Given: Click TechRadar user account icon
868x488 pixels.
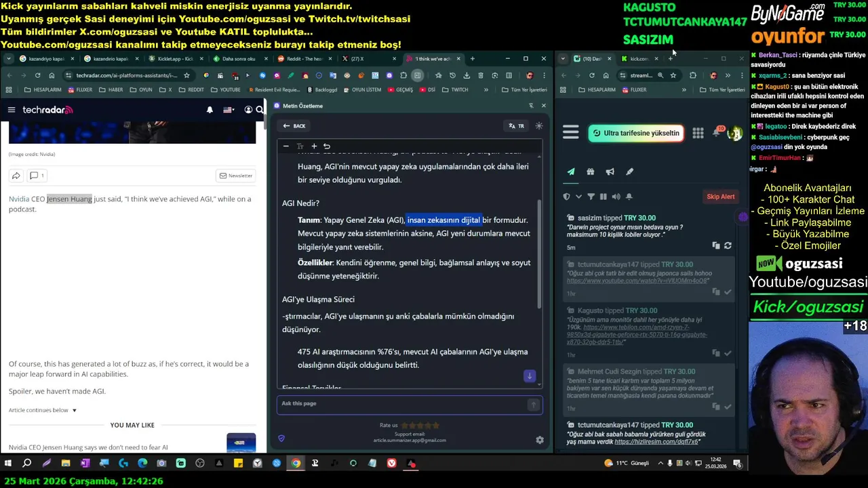Looking at the screenshot, I should (x=248, y=110).
